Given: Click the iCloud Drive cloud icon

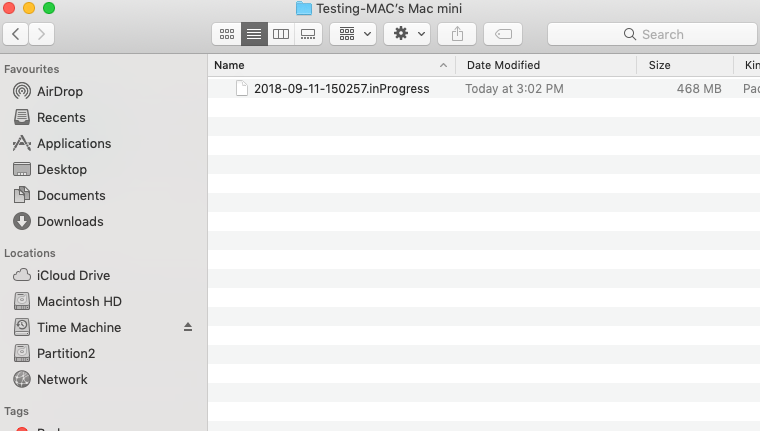Looking at the screenshot, I should click(x=22, y=275).
